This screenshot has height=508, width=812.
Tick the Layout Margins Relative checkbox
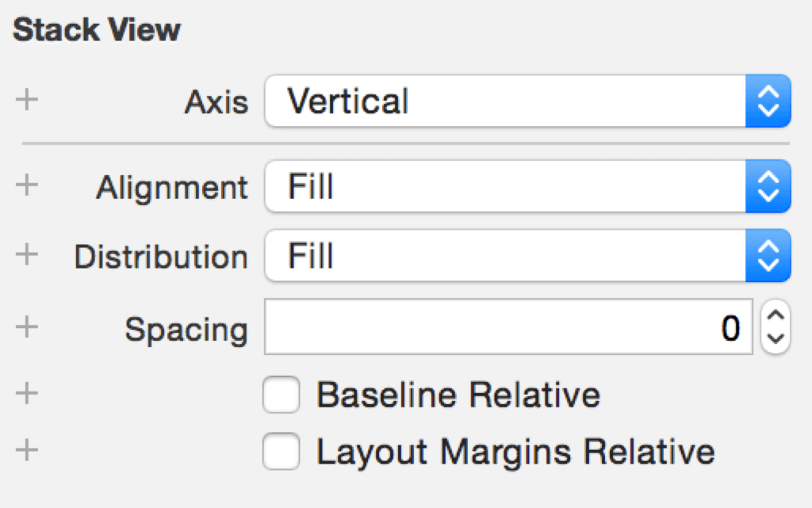(x=282, y=452)
